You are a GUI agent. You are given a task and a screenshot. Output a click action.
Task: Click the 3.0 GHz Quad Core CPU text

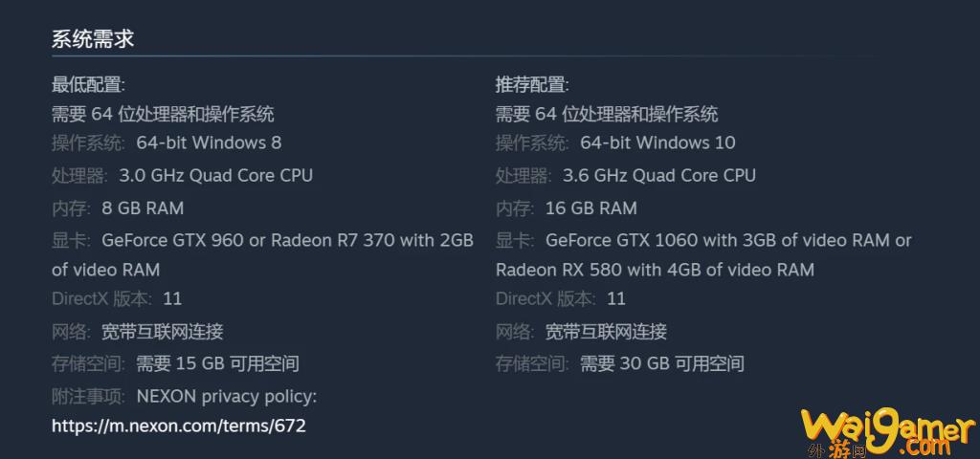[215, 176]
